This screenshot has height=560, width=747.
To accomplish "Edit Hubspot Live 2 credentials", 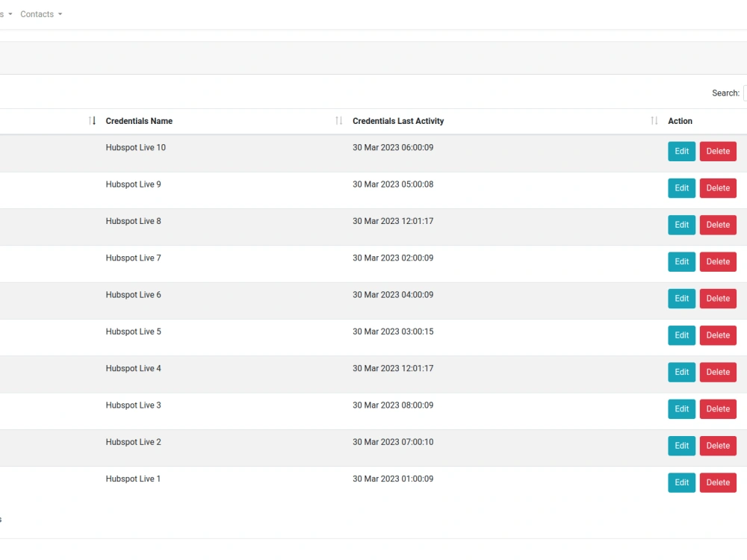I will (682, 446).
